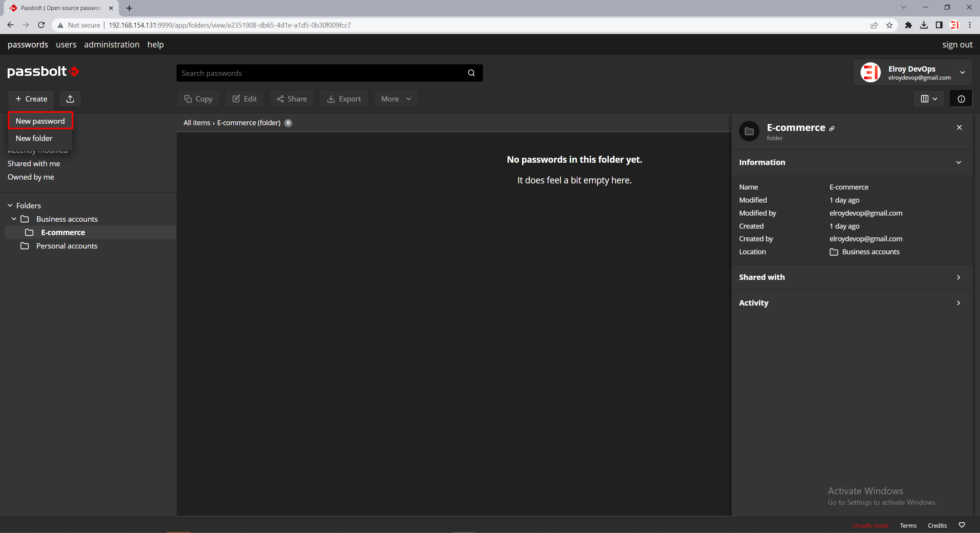This screenshot has height=533, width=980.
Task: Open the passwords navigation item
Action: tap(28, 45)
